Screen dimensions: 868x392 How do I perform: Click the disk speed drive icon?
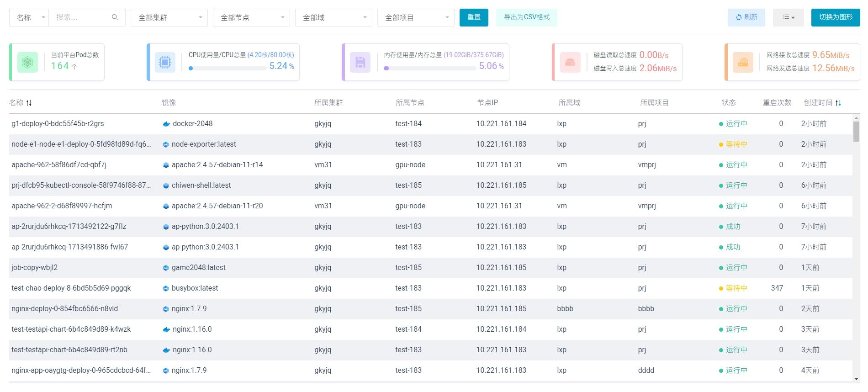[570, 62]
